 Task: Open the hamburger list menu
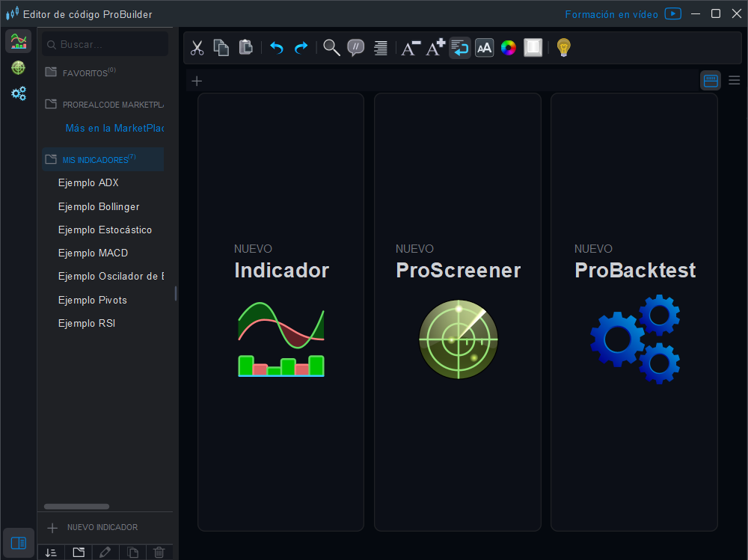[x=735, y=81]
